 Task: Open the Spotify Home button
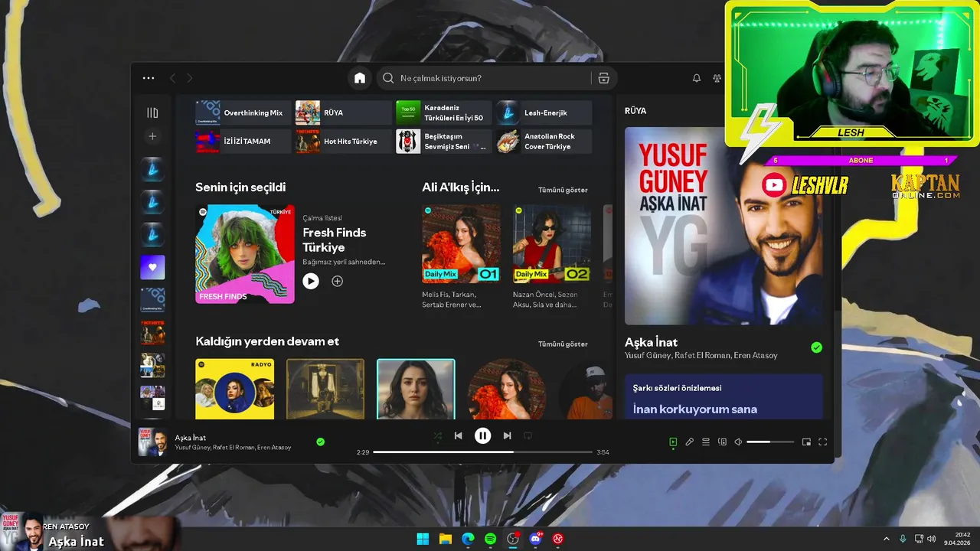pos(360,78)
